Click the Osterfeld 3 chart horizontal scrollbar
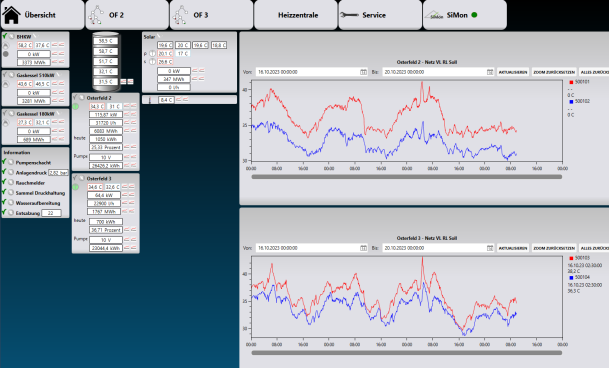 [x=407, y=353]
